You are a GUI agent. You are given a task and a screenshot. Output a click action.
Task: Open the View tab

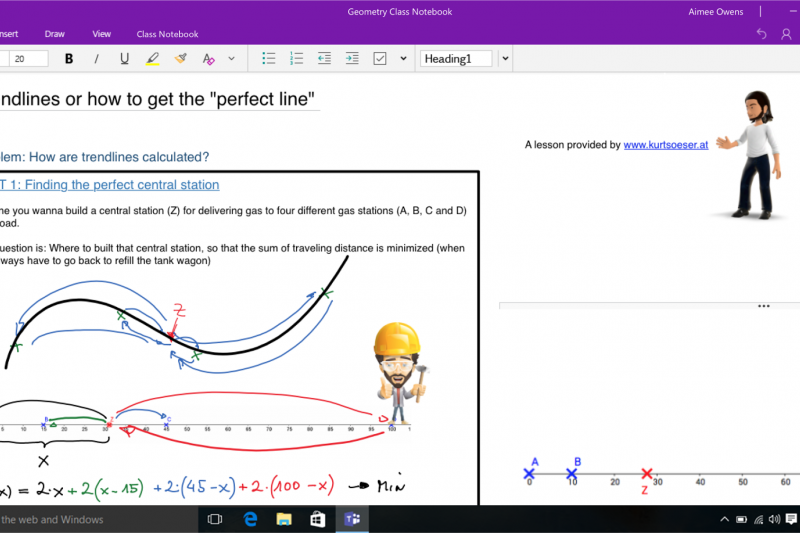tap(102, 34)
